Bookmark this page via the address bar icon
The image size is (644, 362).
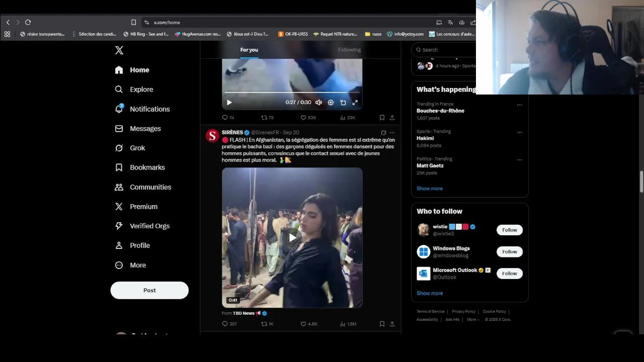pos(133,23)
